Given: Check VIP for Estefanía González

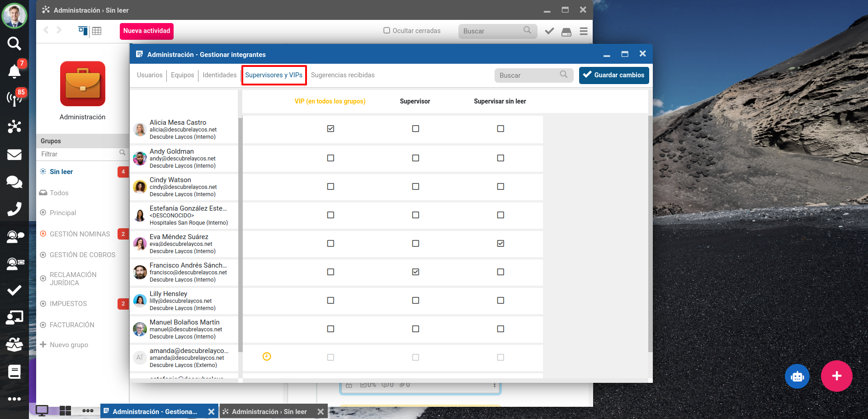Looking at the screenshot, I should point(330,215).
